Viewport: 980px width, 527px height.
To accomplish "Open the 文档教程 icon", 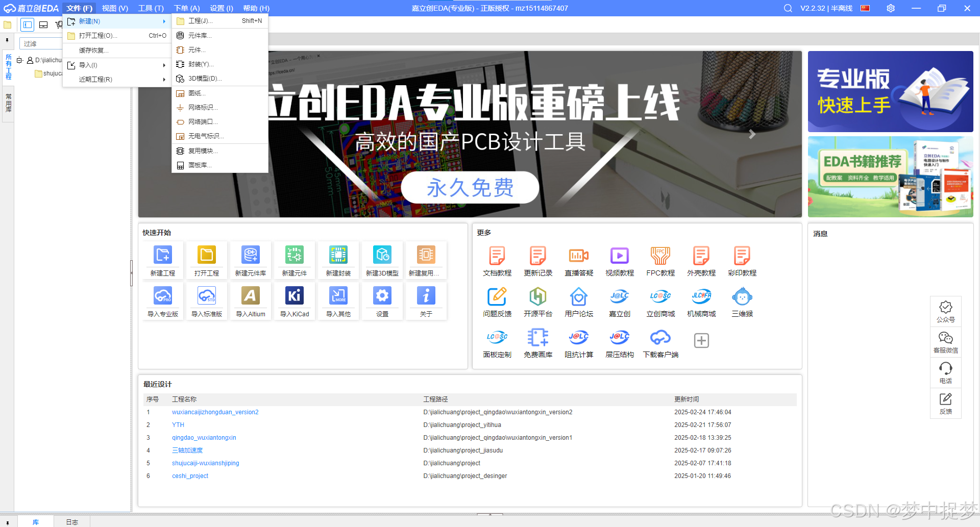I will click(x=497, y=256).
